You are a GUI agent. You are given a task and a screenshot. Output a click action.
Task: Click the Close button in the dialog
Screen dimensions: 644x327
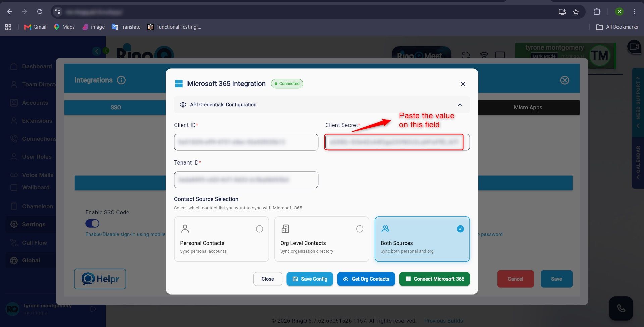(268, 279)
